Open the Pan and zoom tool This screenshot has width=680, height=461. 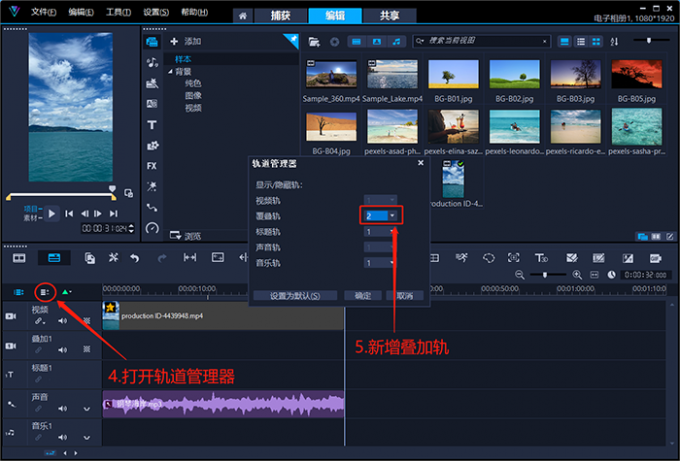513,258
